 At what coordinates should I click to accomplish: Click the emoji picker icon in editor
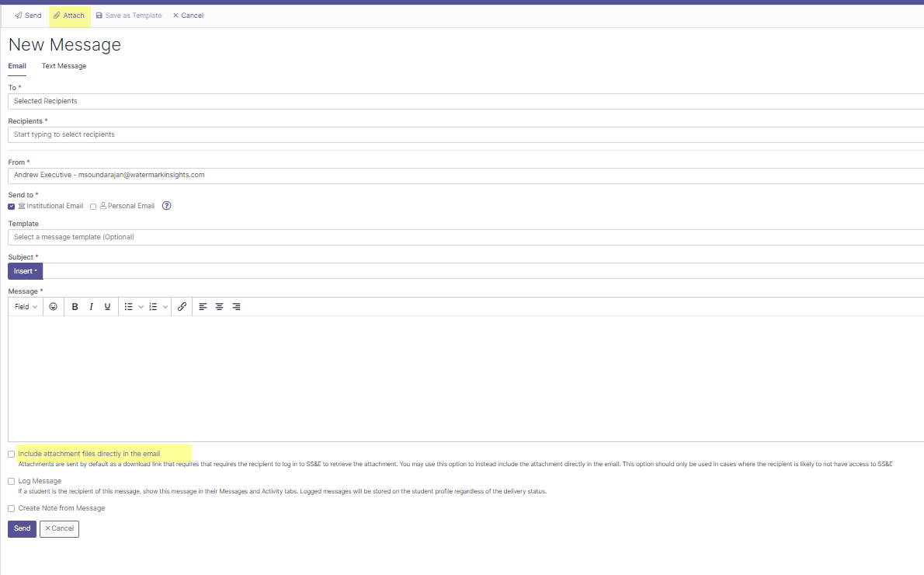[x=53, y=307]
